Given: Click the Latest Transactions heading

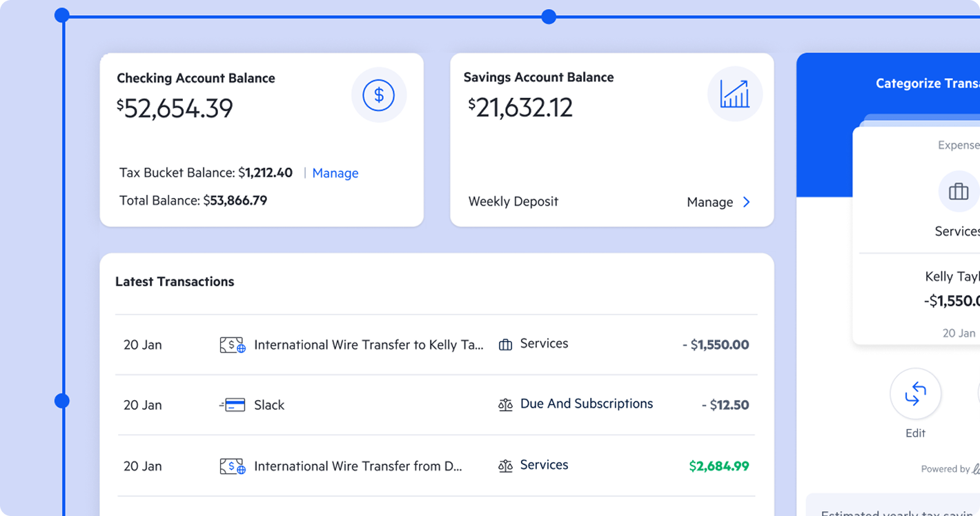Looking at the screenshot, I should click(175, 281).
